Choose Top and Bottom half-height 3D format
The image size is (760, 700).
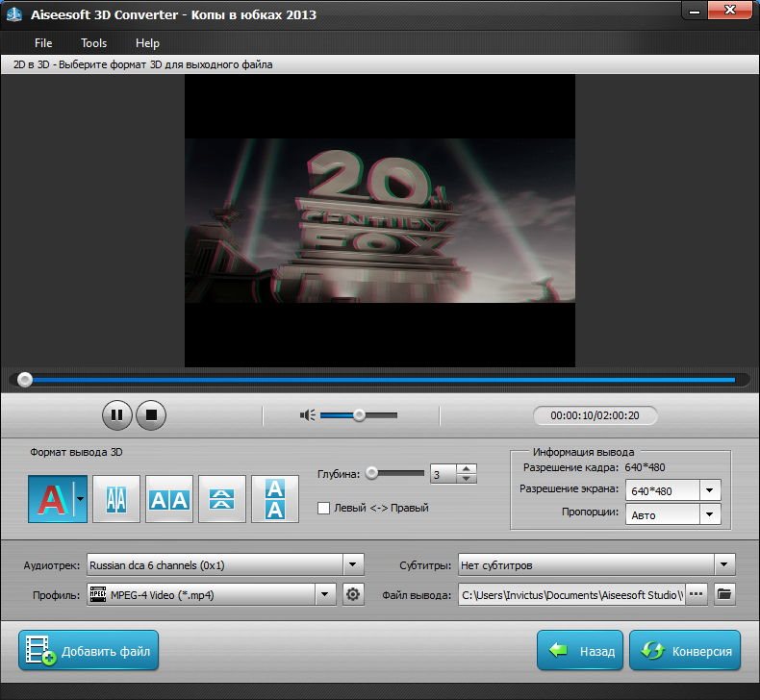click(222, 499)
